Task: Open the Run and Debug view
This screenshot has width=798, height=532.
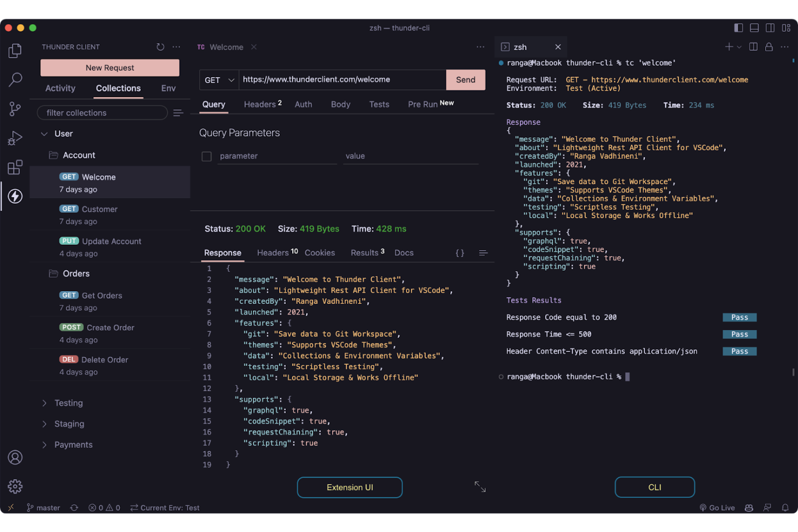Action: click(x=15, y=138)
